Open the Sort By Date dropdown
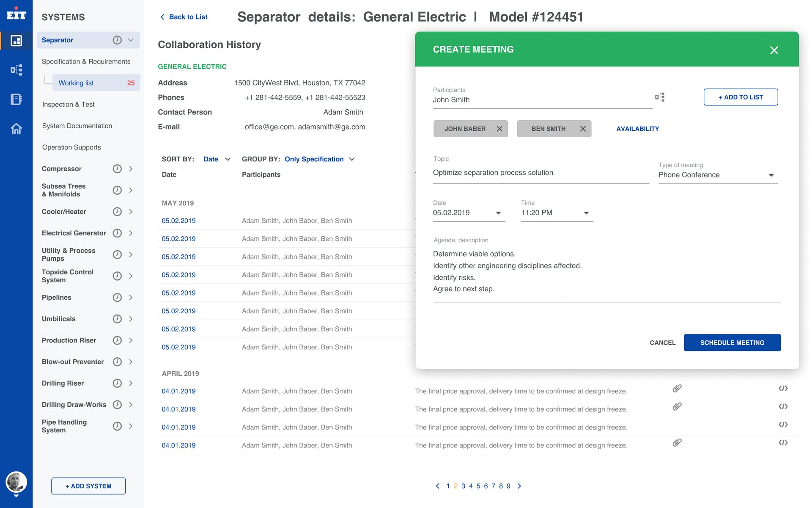 217,159
